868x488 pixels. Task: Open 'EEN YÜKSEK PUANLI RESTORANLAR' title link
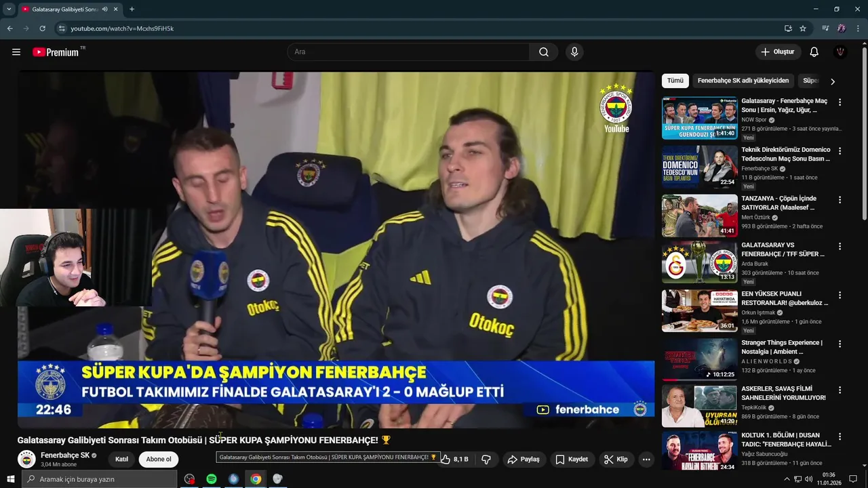[x=785, y=298]
